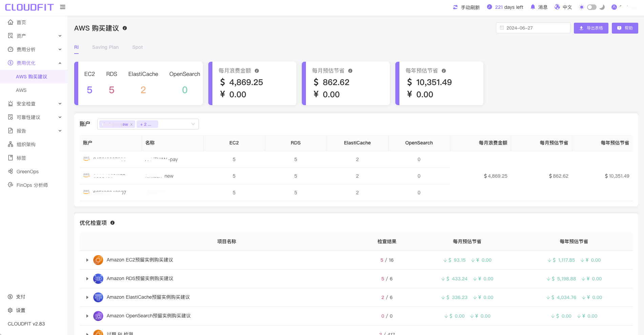The height and width of the screenshot is (335, 644).
Task: Expand Amazon ElastiCache预留实例购买建议 row
Action: (x=87, y=297)
